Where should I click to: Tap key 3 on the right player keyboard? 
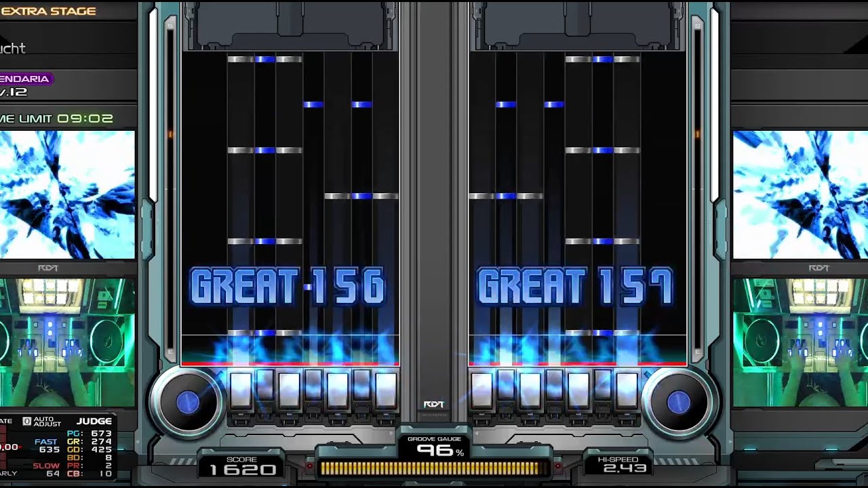pos(530,391)
